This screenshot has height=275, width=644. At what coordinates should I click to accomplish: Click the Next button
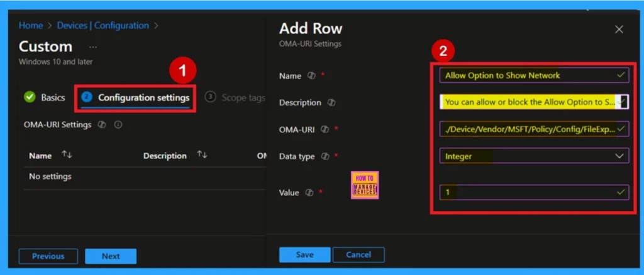click(111, 256)
